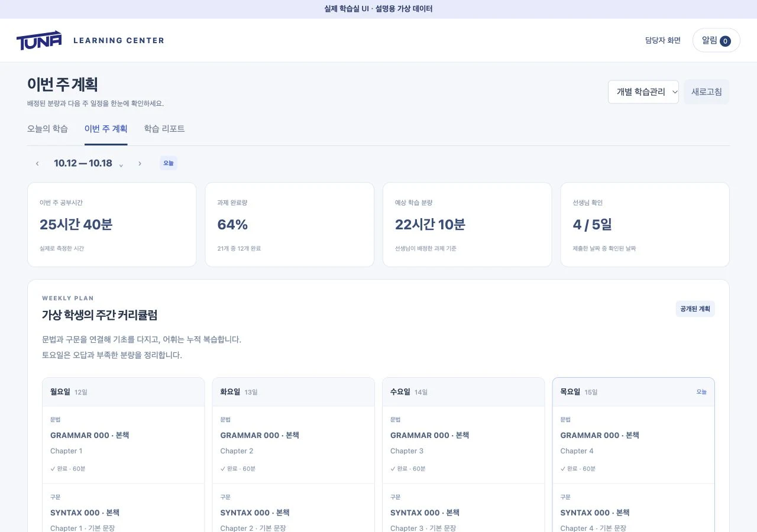Screen dimensions: 757x532
Task: Go to next week arrow
Action: (x=140, y=163)
